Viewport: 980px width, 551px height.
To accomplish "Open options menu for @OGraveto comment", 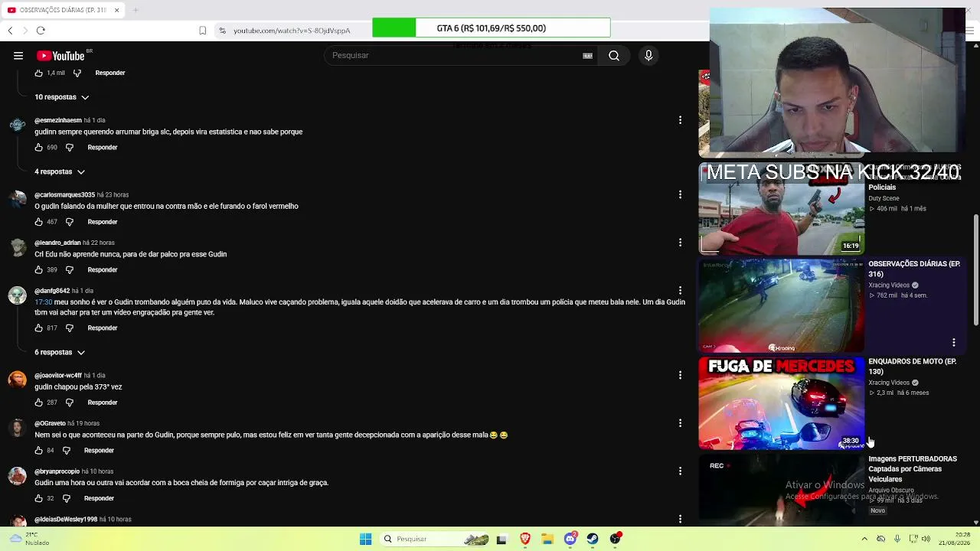I will [680, 423].
